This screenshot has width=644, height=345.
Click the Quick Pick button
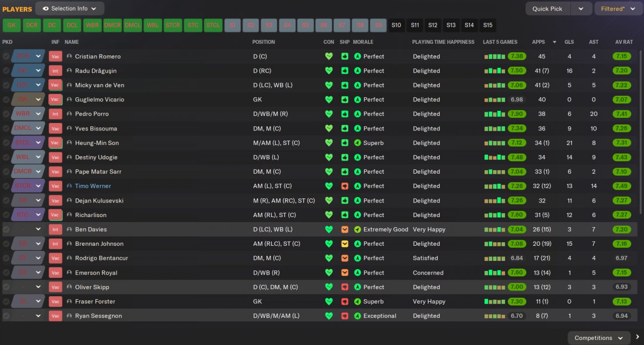547,9
